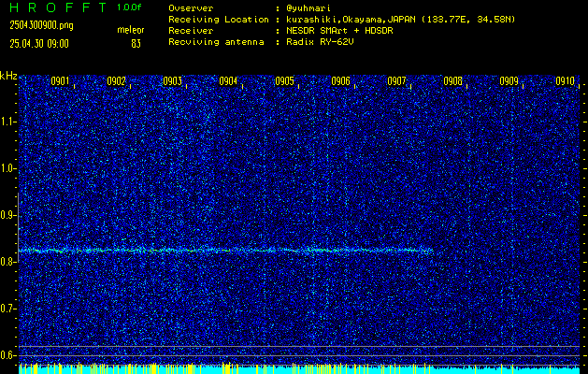Click the 0909 time marker
The height and width of the screenshot is (374, 588).
pos(509,81)
